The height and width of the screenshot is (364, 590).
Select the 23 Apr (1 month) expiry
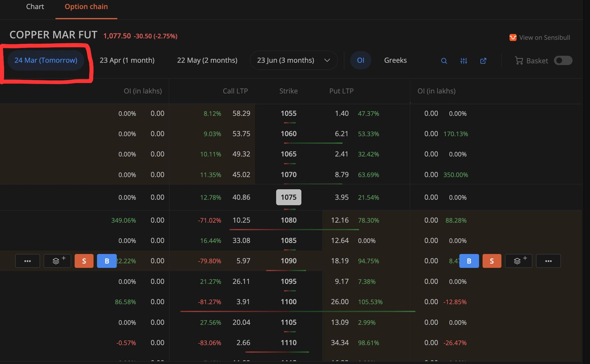(x=127, y=60)
